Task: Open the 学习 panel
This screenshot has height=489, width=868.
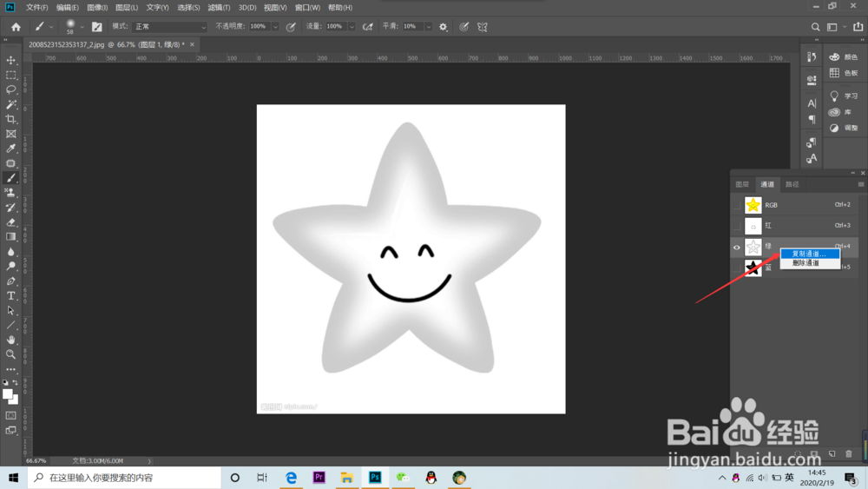Action: point(844,96)
